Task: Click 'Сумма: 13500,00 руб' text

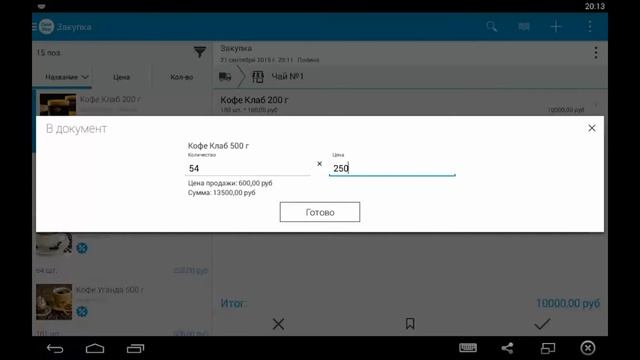Action: point(221,193)
